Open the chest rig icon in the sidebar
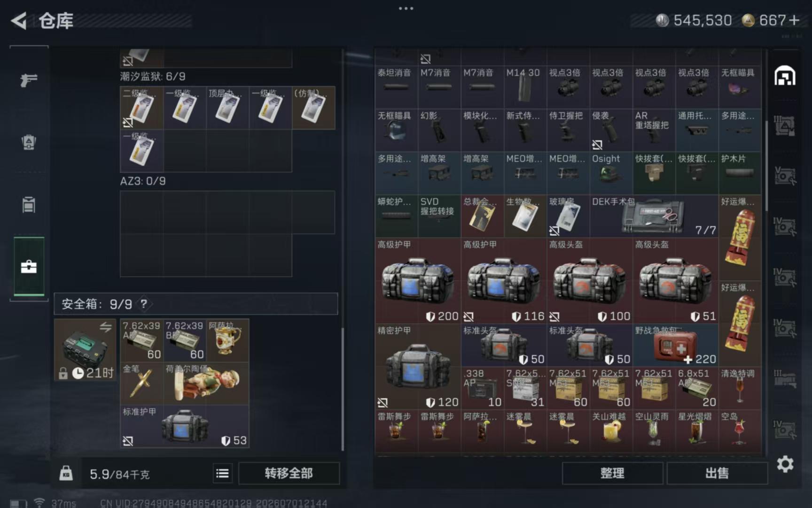812x508 pixels. tap(29, 205)
